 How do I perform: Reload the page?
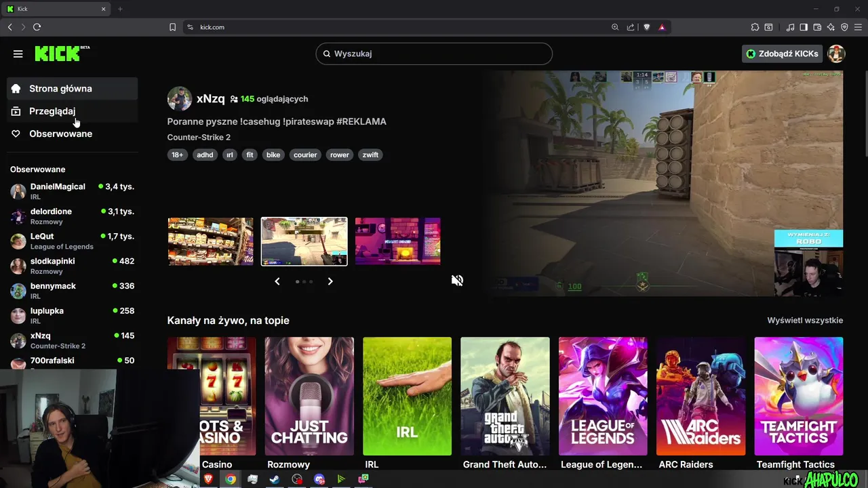(37, 27)
